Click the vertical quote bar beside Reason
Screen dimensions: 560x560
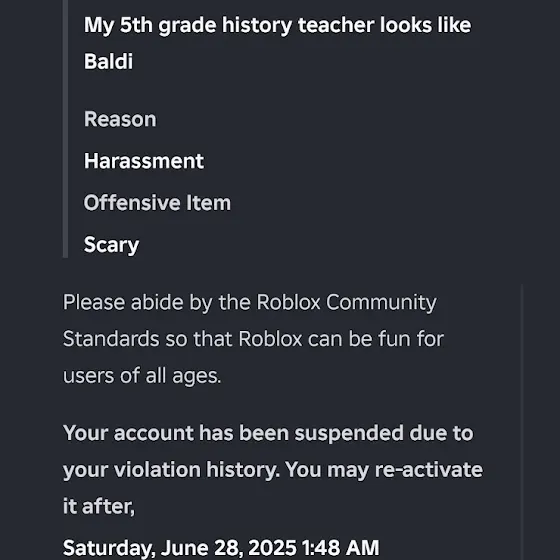(x=65, y=129)
